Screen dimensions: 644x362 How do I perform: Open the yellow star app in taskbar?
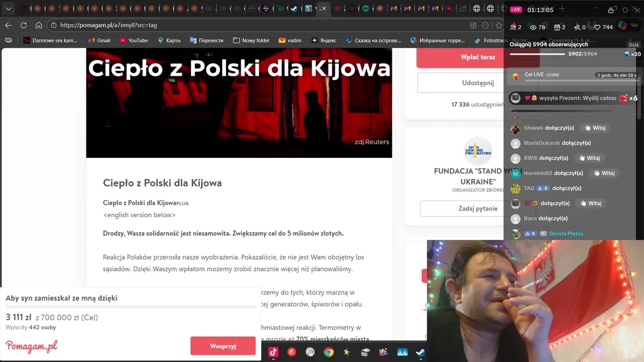coord(347,352)
